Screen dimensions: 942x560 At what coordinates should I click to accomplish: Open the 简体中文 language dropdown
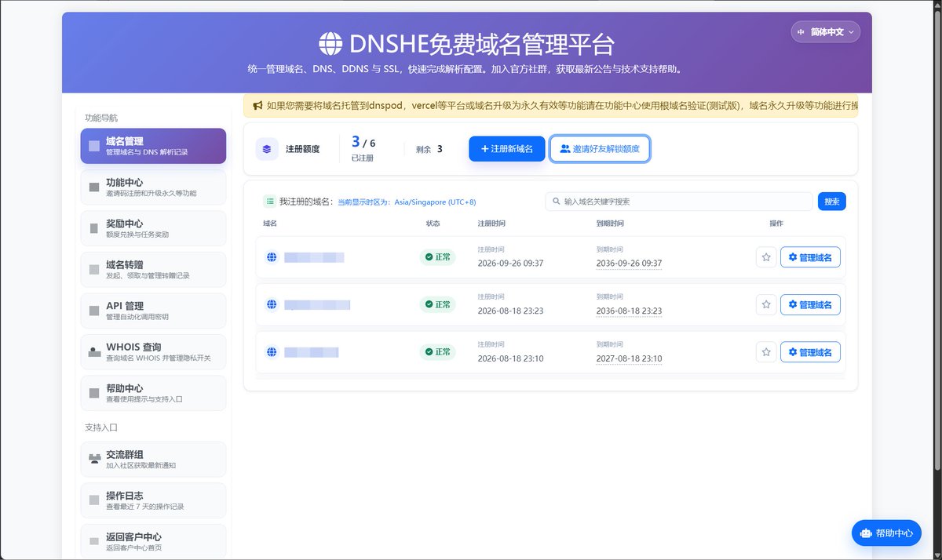pyautogui.click(x=826, y=32)
